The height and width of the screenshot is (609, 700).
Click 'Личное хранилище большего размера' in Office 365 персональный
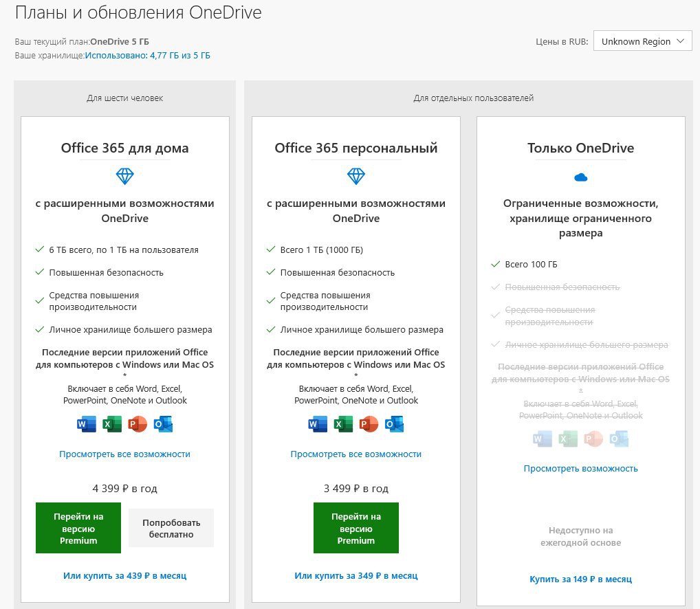pos(362,330)
